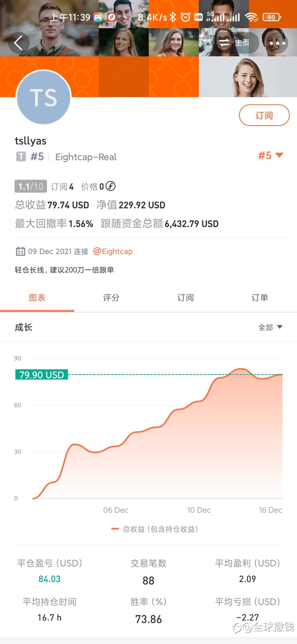Switch to the 评分 rating tab
This screenshot has width=297, height=644.
click(x=111, y=298)
